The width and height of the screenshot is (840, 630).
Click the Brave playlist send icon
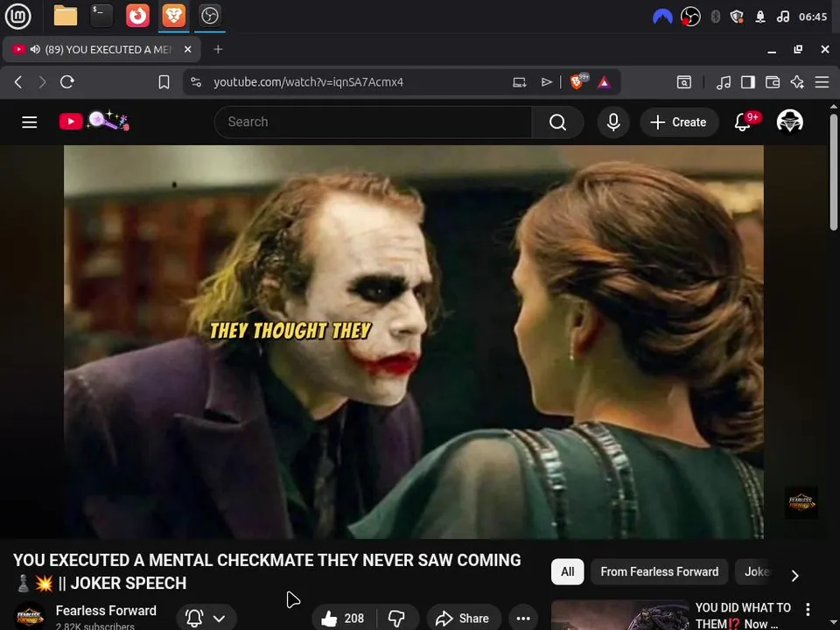tap(546, 82)
